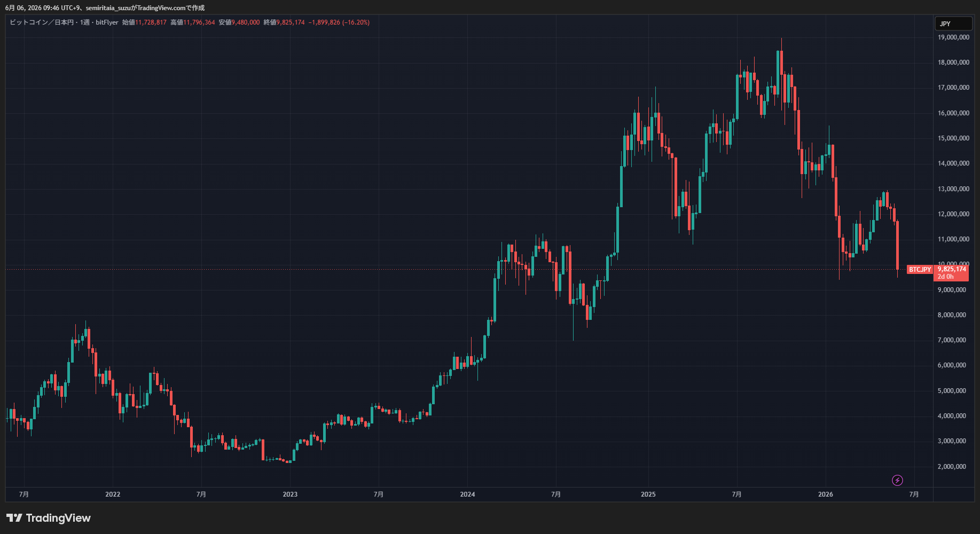Open the TradingView logo link
980x534 pixels.
coord(49,518)
